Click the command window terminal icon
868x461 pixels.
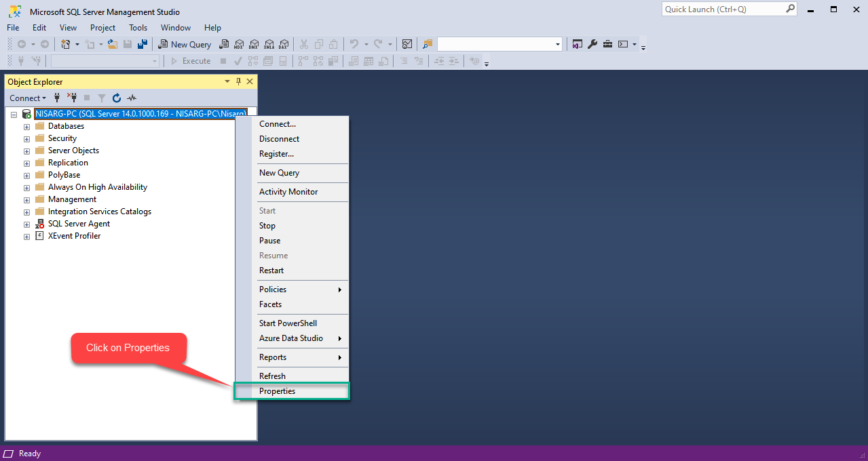coord(622,44)
